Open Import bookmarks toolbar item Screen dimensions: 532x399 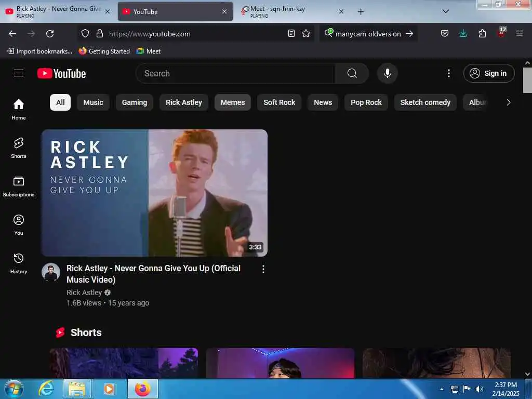point(39,51)
